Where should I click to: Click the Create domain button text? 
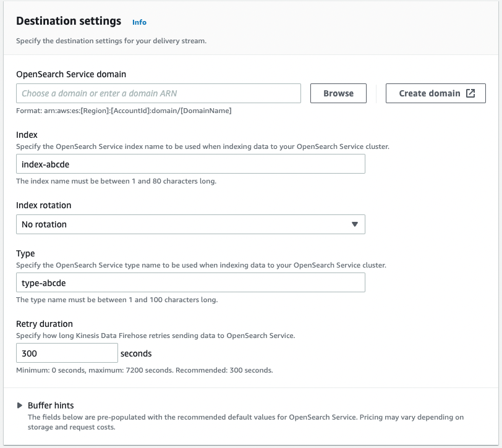(429, 93)
